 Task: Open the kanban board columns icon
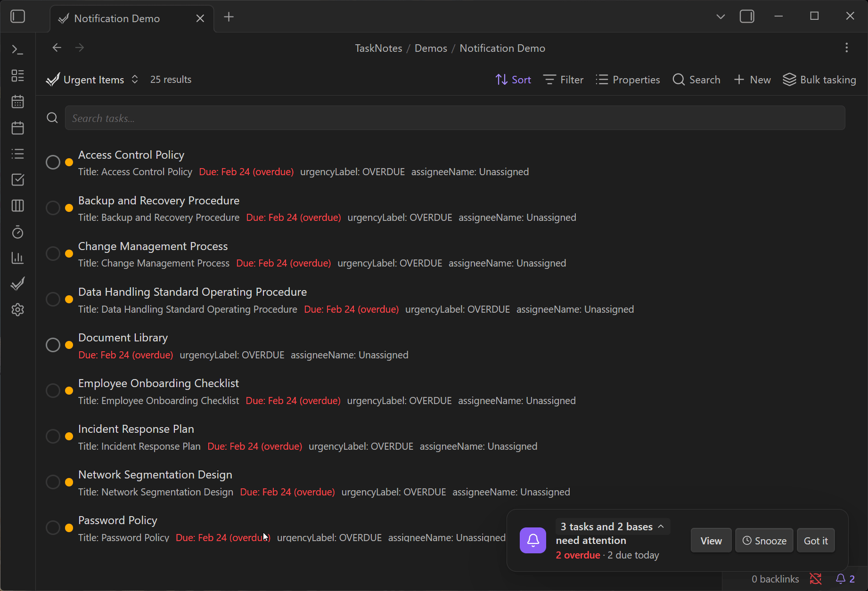tap(17, 206)
